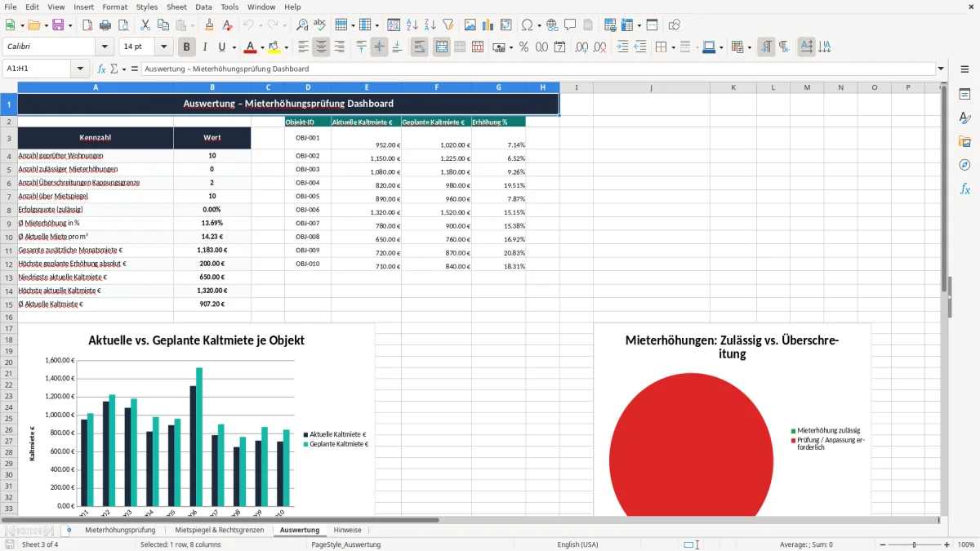Open Find & Replace
This screenshot has height=551, width=980.
pyautogui.click(x=302, y=25)
